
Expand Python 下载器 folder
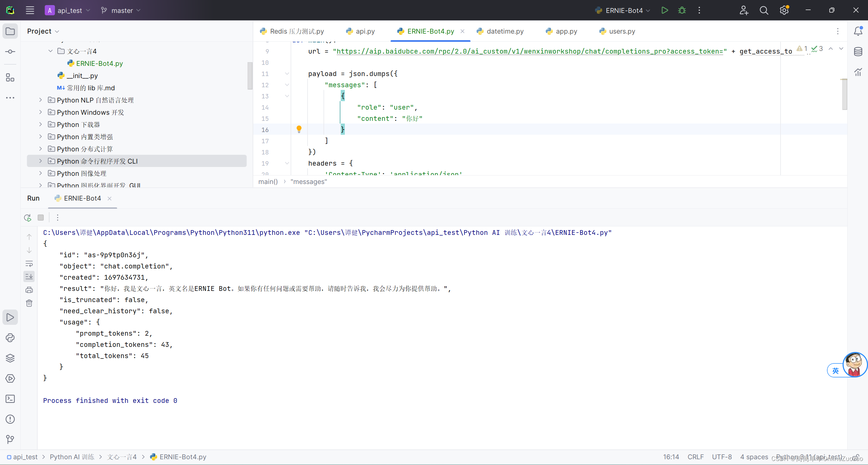pyautogui.click(x=40, y=124)
